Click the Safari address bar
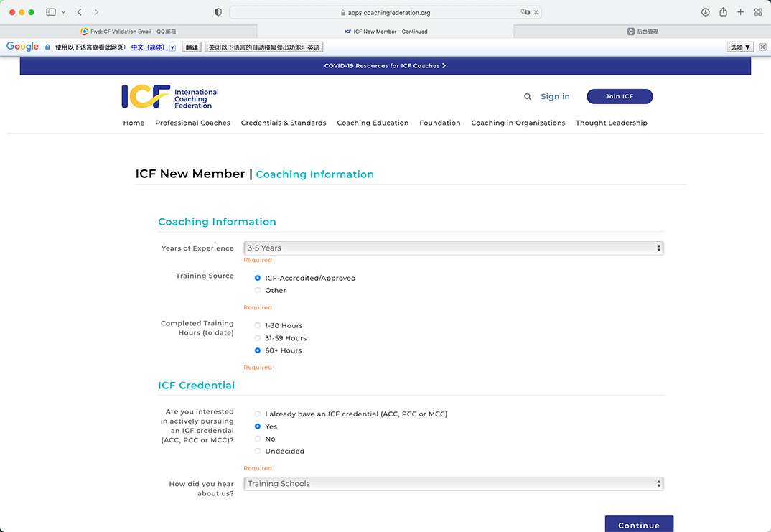 385,12
